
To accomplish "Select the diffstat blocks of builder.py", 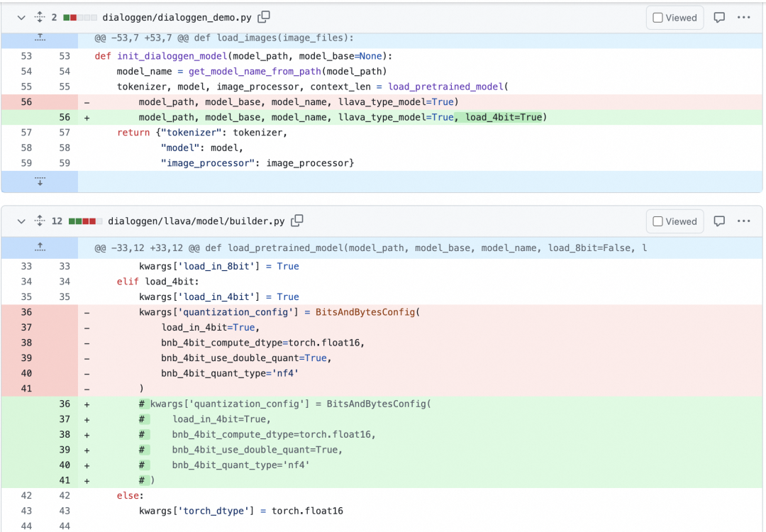I will pyautogui.click(x=85, y=221).
